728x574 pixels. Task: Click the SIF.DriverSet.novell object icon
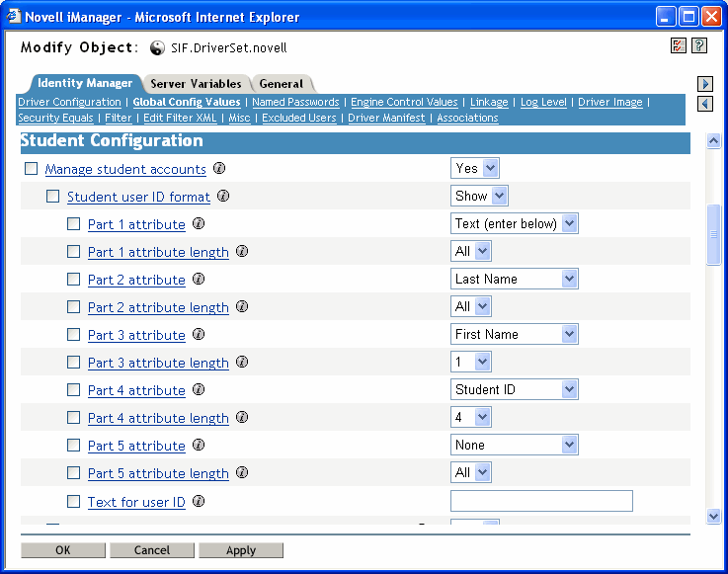click(x=157, y=47)
